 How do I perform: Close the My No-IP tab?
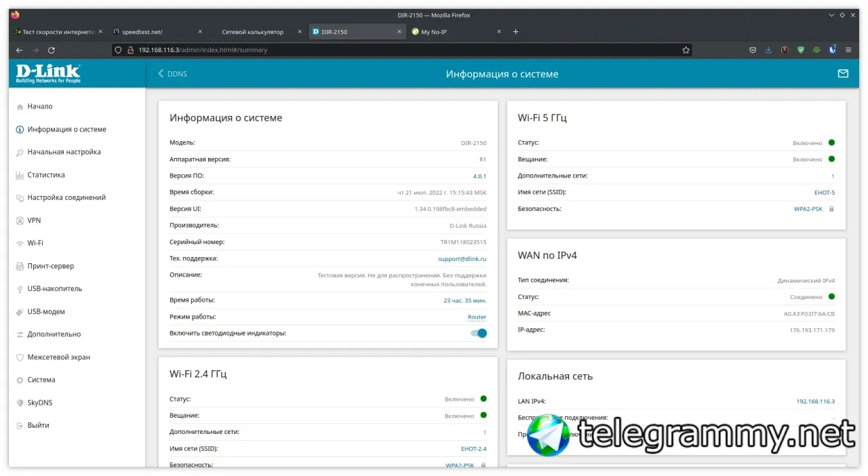point(499,32)
